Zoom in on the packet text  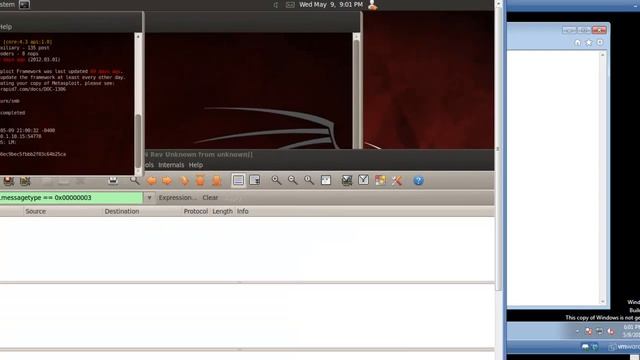coord(276,180)
